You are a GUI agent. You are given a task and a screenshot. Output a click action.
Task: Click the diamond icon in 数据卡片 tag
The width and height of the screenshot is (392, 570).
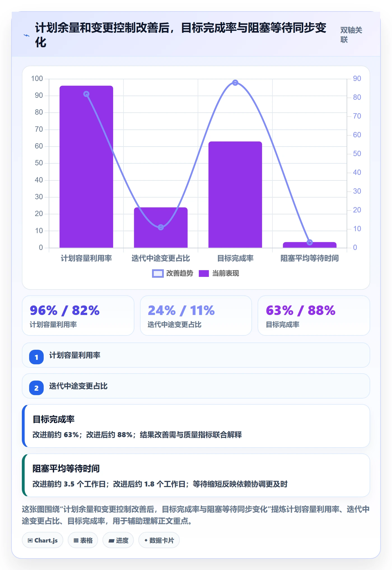(146, 540)
